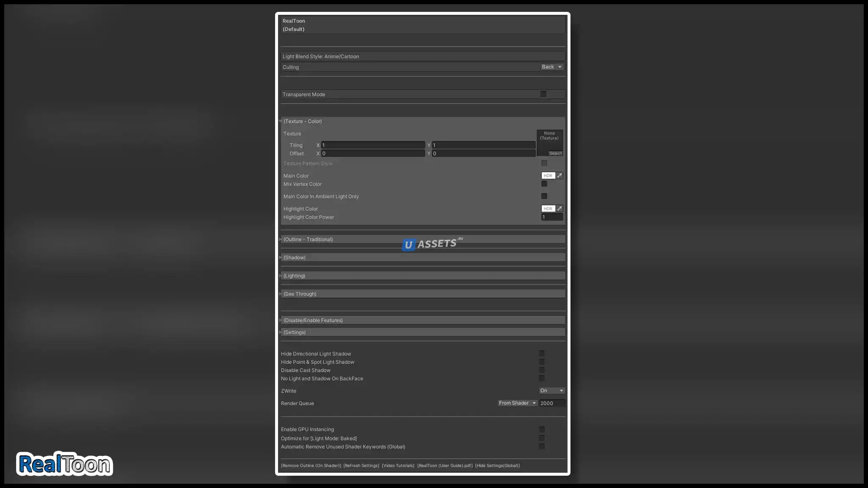The height and width of the screenshot is (488, 868).
Task: Enable GPU Instancing checkbox
Action: pos(542,429)
